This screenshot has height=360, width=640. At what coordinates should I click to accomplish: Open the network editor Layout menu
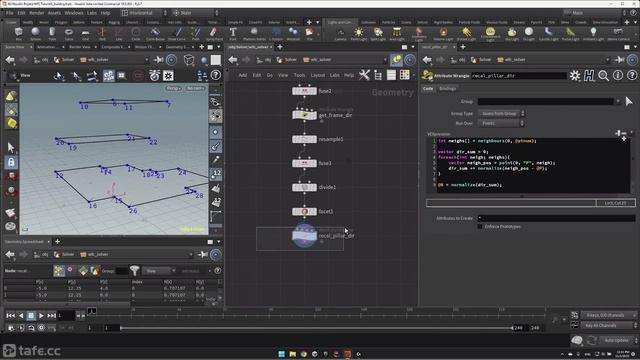[318, 75]
